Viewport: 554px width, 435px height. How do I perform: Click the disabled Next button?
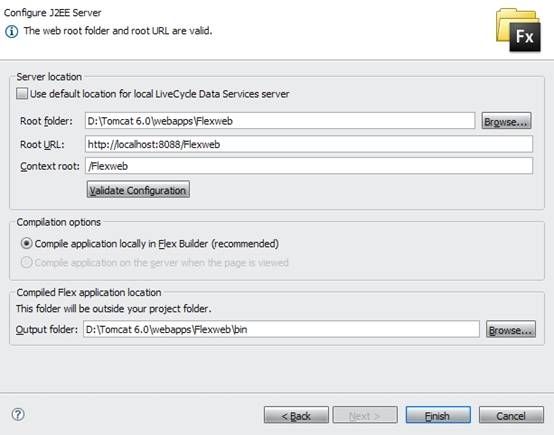pos(365,415)
